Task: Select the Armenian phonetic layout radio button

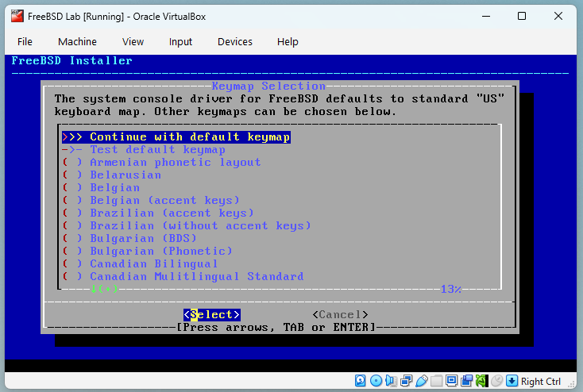Action: [x=72, y=163]
